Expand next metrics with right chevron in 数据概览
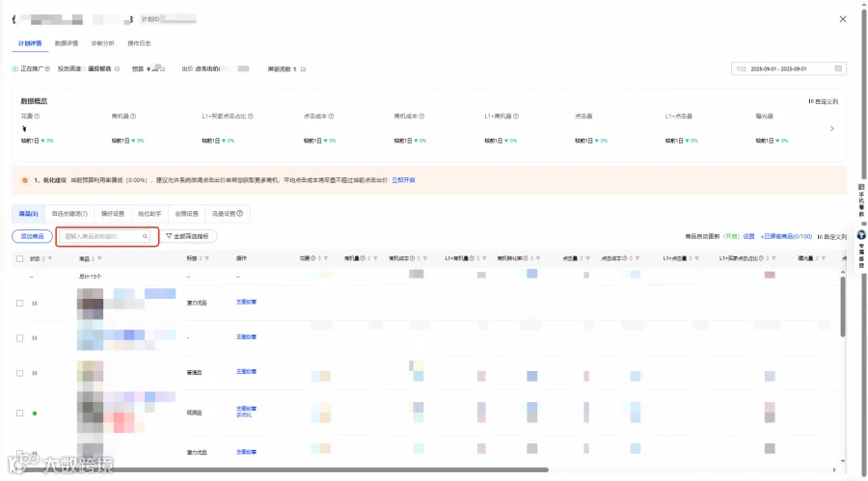Viewport: 868px width, 481px height. click(831, 128)
